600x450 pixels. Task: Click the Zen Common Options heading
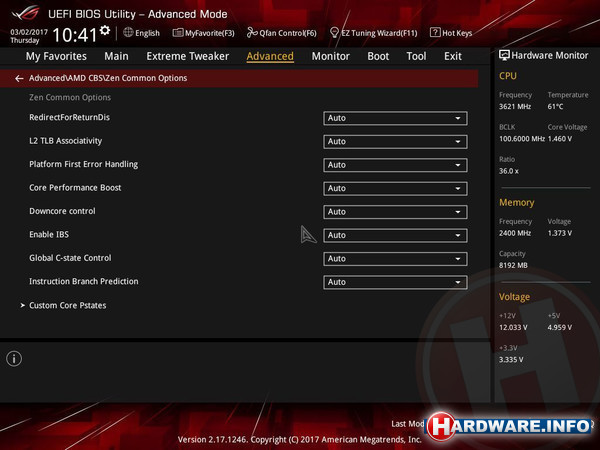[x=70, y=97]
